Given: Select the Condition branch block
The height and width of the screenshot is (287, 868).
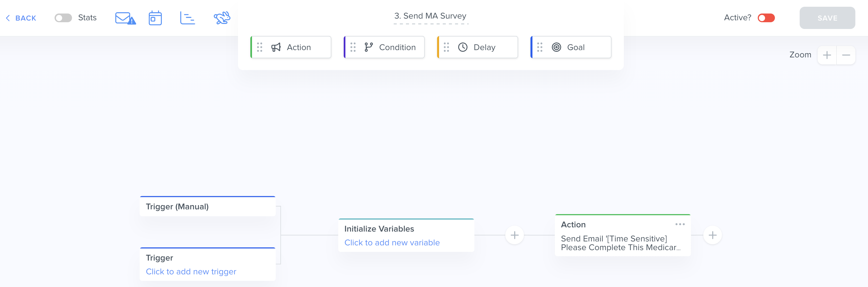Looking at the screenshot, I should (384, 47).
